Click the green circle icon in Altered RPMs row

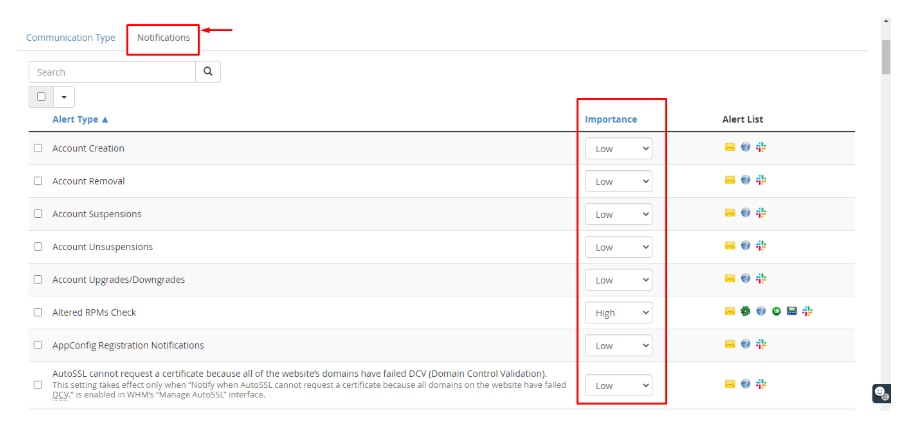[776, 312]
